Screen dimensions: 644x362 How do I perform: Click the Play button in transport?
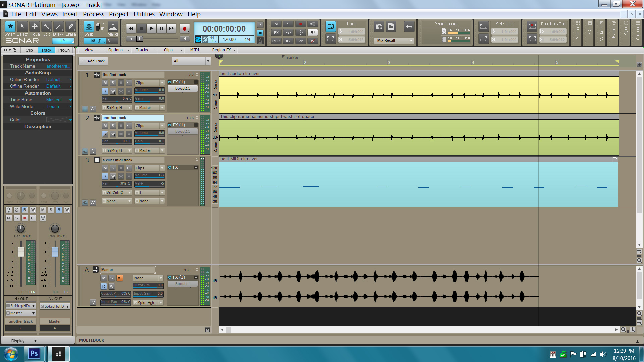[151, 28]
